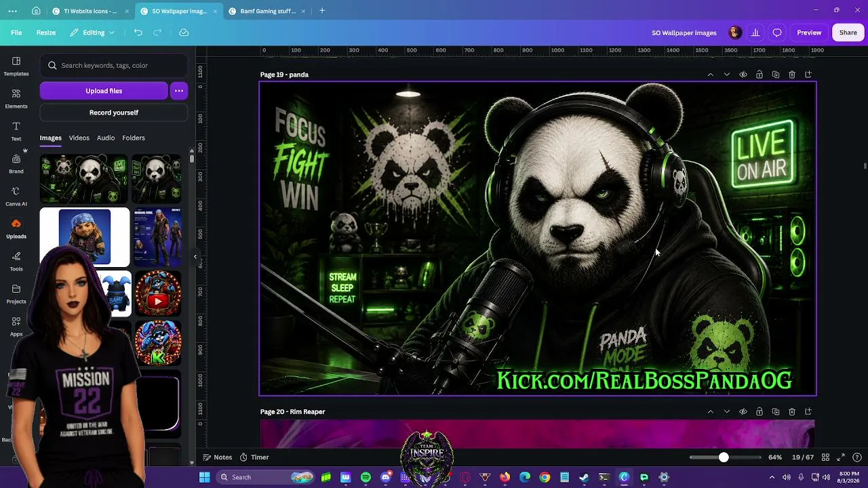Switch to Bamf Gaming stuff browser tab
The height and width of the screenshot is (488, 868).
(x=268, y=11)
